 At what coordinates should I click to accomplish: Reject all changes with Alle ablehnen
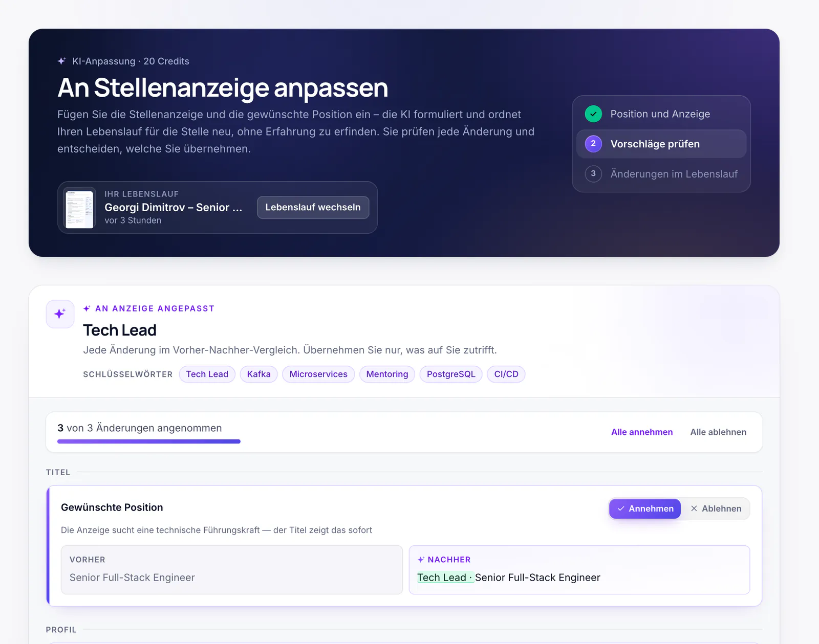pyautogui.click(x=718, y=432)
